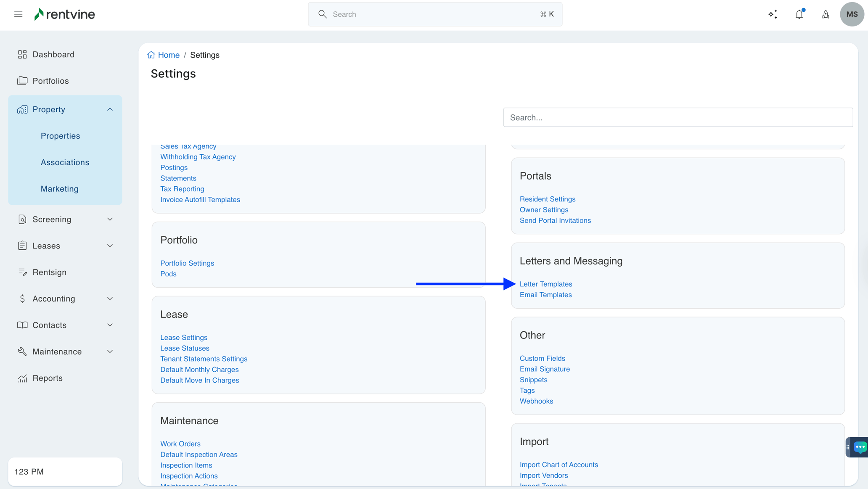The image size is (868, 489).
Task: Click the settings Search... field
Action: [x=677, y=118]
